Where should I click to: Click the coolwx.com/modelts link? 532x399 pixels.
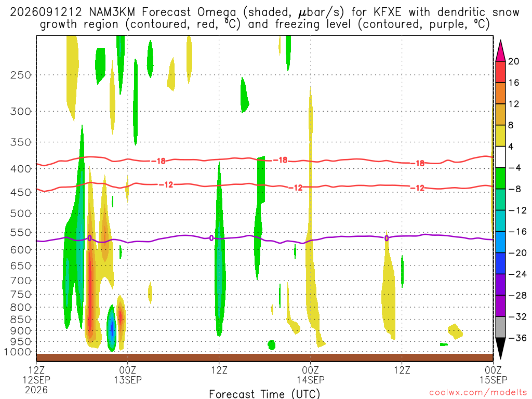478,393
